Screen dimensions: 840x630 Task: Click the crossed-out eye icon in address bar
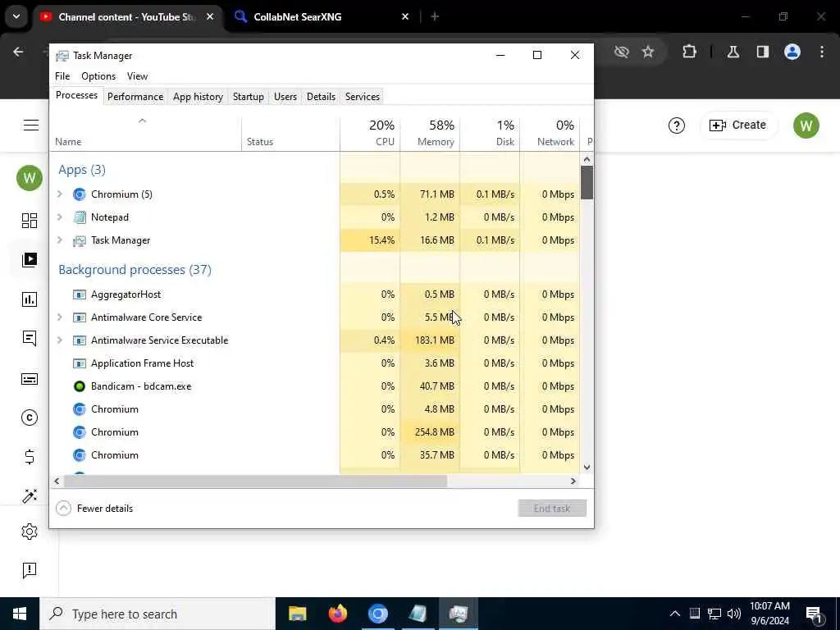pyautogui.click(x=622, y=52)
